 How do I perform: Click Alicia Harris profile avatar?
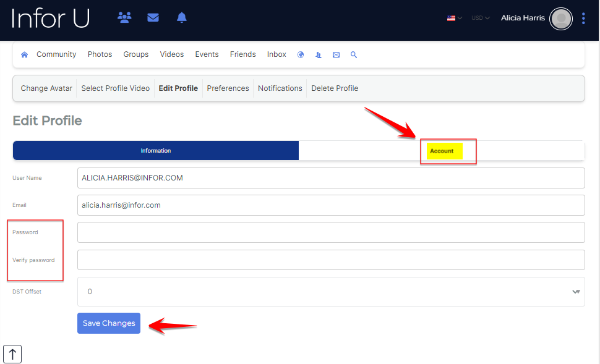tap(561, 19)
